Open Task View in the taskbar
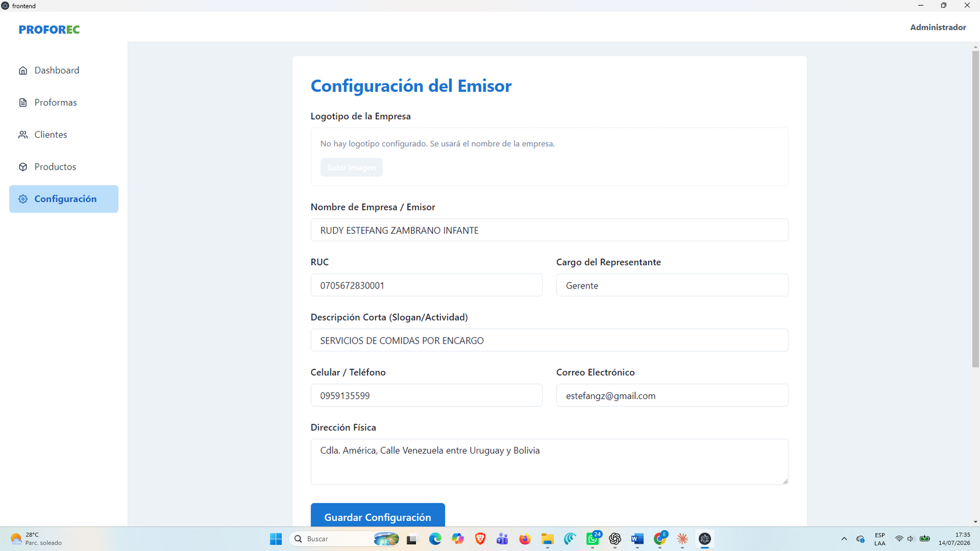The height and width of the screenshot is (551, 980). pyautogui.click(x=412, y=539)
